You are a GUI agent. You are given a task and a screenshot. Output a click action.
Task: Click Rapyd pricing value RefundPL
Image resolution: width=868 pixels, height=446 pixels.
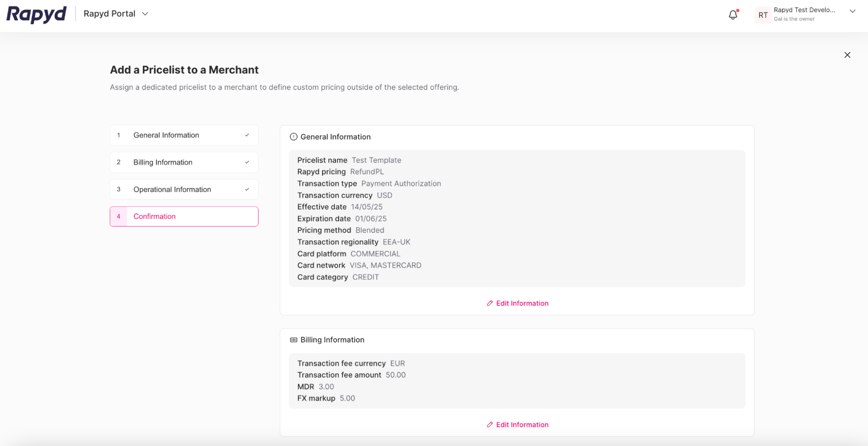click(367, 172)
